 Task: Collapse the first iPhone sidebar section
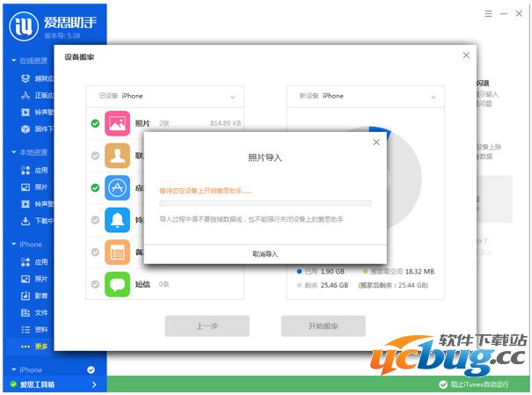(x=14, y=245)
